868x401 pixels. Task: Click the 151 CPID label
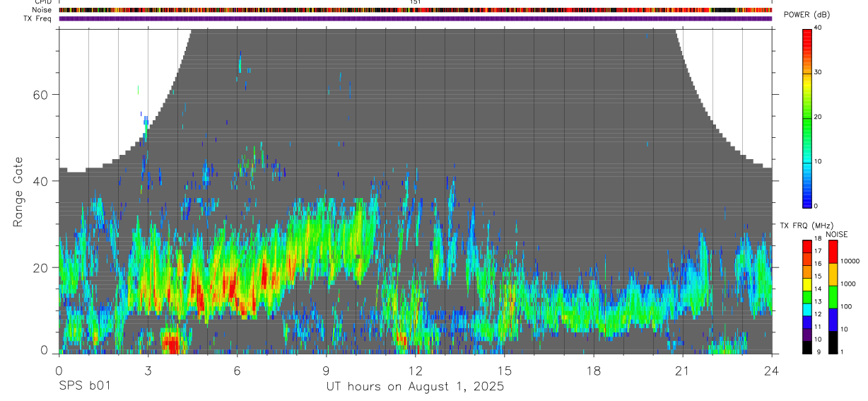(x=416, y=2)
